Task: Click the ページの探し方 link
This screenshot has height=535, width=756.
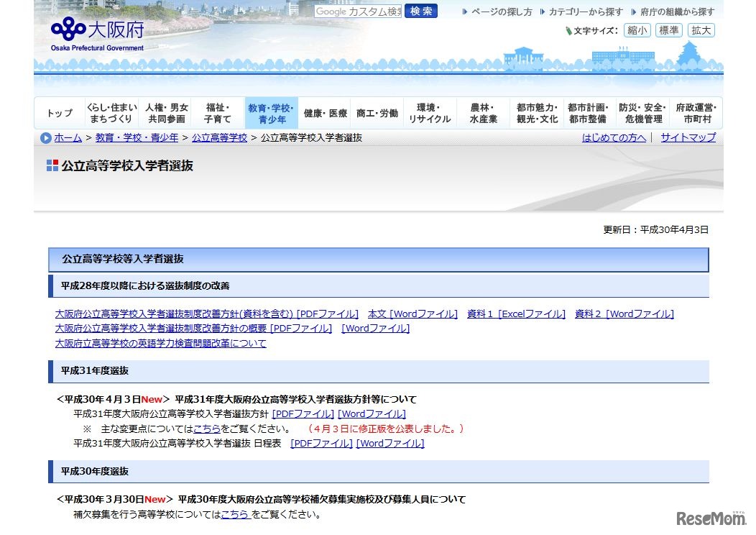Action: tap(502, 12)
